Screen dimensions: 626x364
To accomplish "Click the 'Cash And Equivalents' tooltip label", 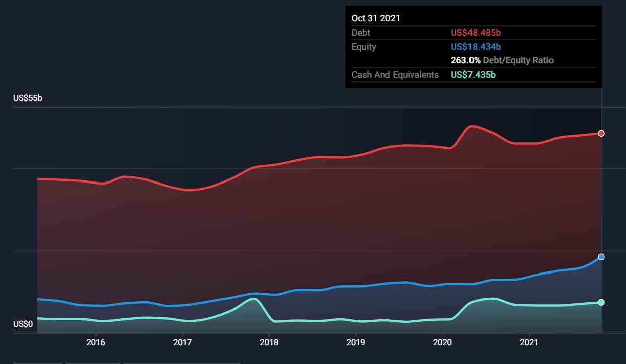I will coord(395,75).
